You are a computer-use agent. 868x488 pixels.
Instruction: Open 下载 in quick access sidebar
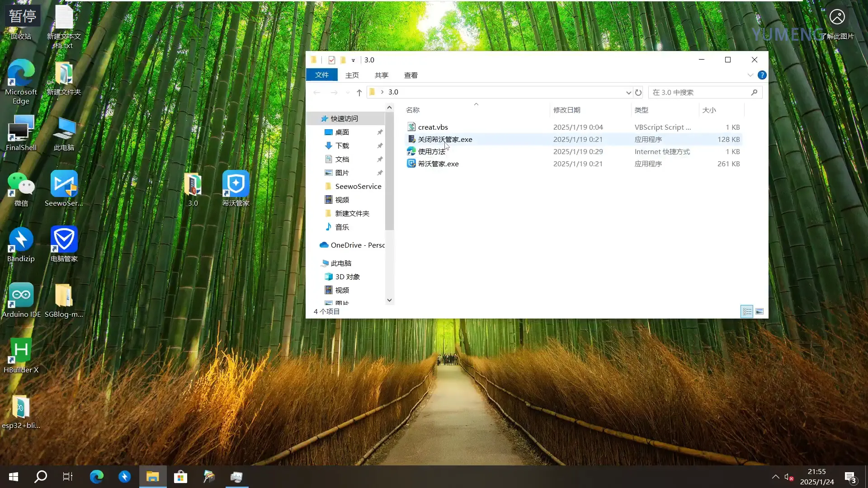(342, 146)
